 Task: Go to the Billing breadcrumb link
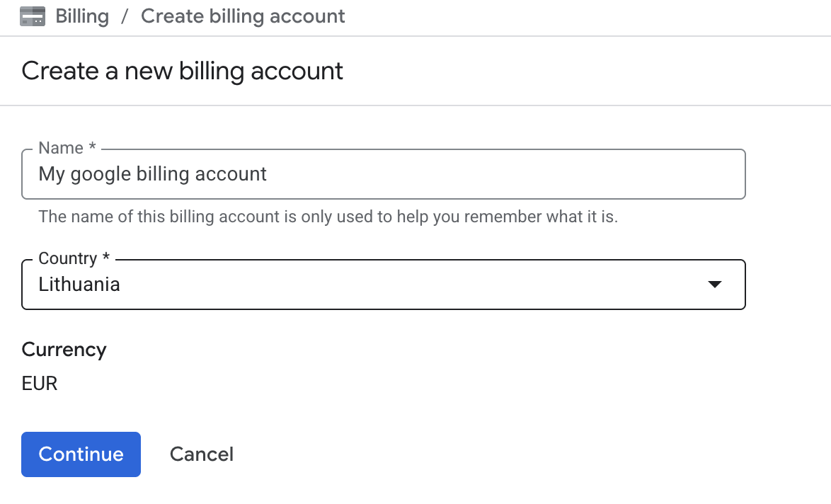[x=82, y=16]
